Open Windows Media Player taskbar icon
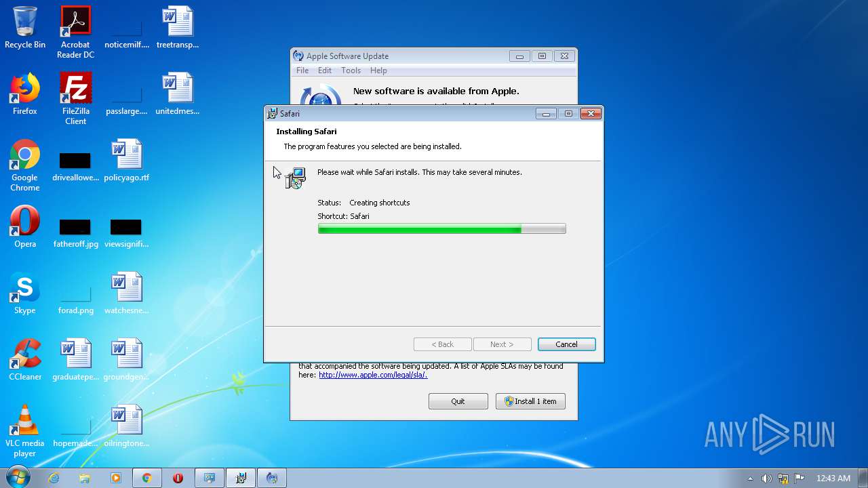 [x=116, y=478]
